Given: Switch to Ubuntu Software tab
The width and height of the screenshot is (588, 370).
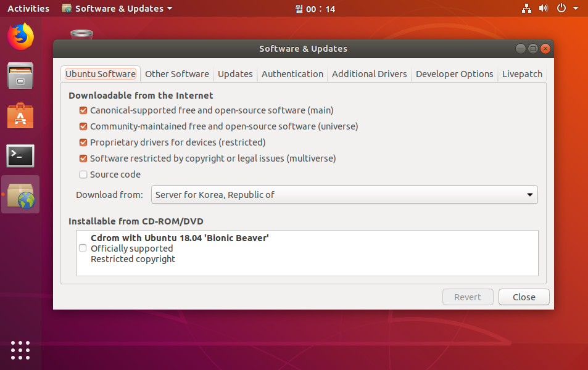Looking at the screenshot, I should (101, 74).
